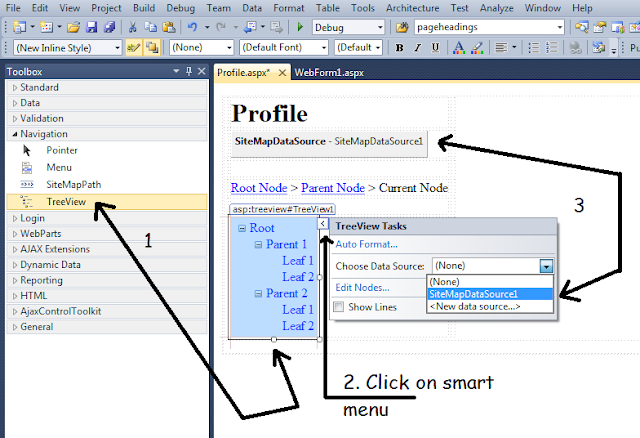Open the (None) block format dropdown
Image resolution: width=640 pixels, height=438 pixels.
pos(229,48)
